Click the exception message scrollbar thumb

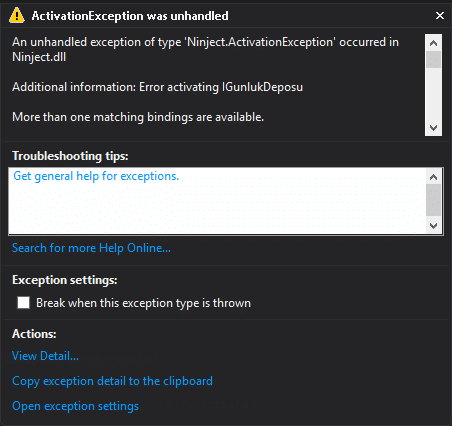pos(433,59)
